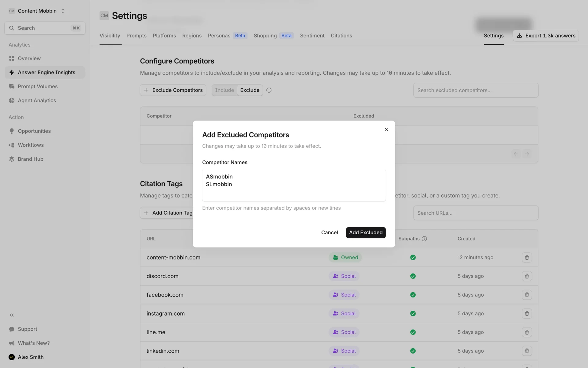Switch the toggle to Exclude
This screenshot has width=588, height=368.
250,90
